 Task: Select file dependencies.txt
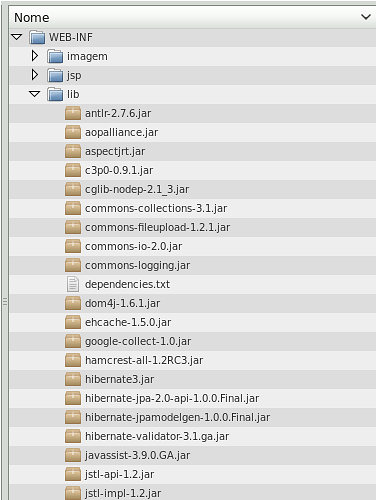(127, 284)
